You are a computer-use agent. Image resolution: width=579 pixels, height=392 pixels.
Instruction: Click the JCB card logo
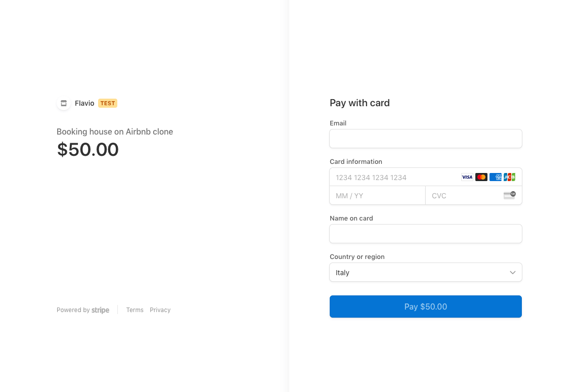pos(509,177)
